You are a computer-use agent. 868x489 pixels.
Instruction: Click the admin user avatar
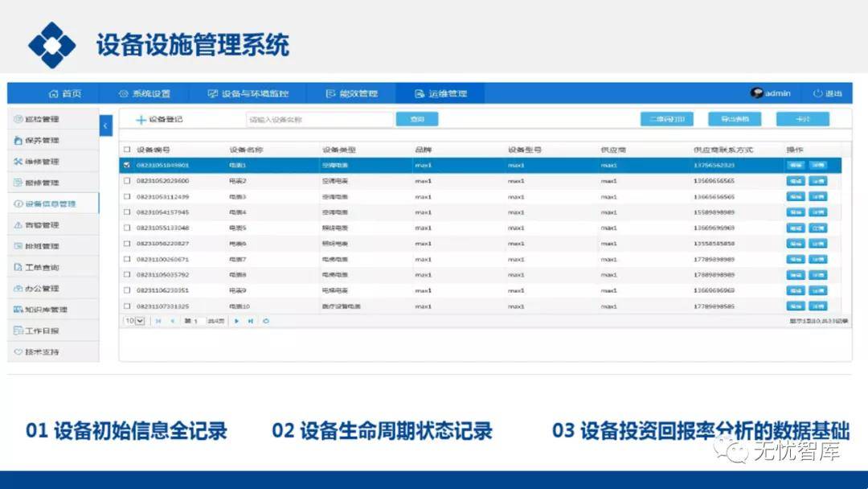point(756,93)
